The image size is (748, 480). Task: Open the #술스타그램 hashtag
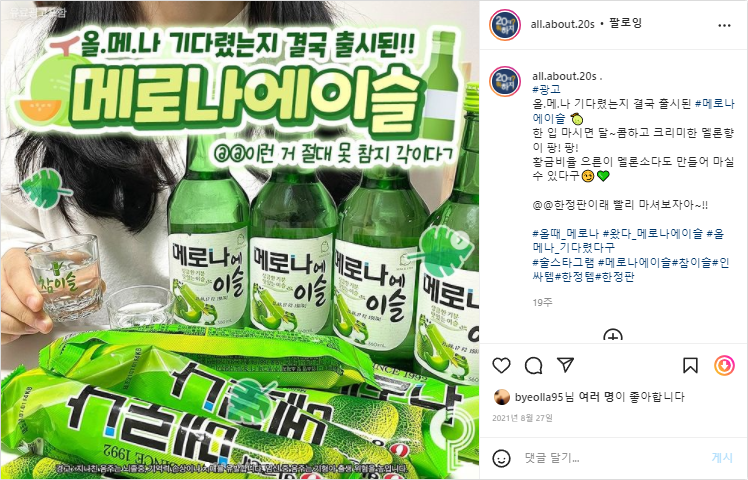coord(563,262)
